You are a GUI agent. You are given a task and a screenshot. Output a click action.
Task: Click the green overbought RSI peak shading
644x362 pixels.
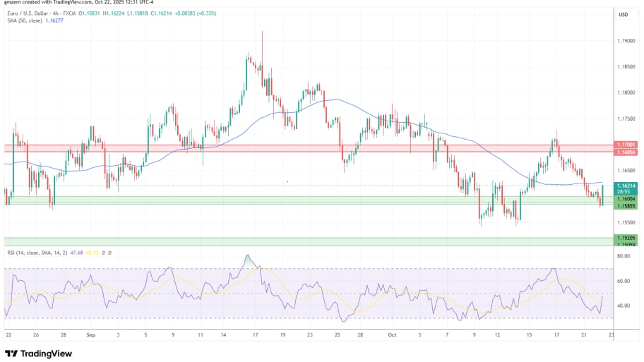click(248, 262)
